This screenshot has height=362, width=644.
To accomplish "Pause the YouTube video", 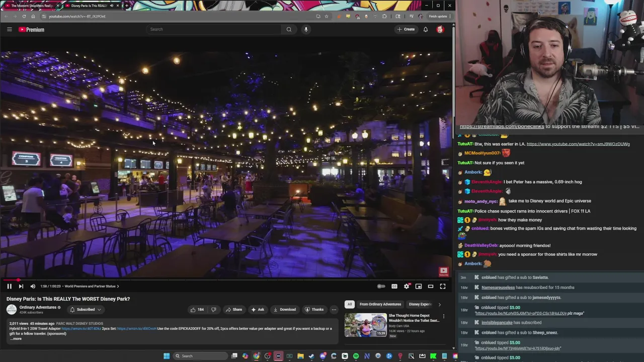I will (9, 286).
